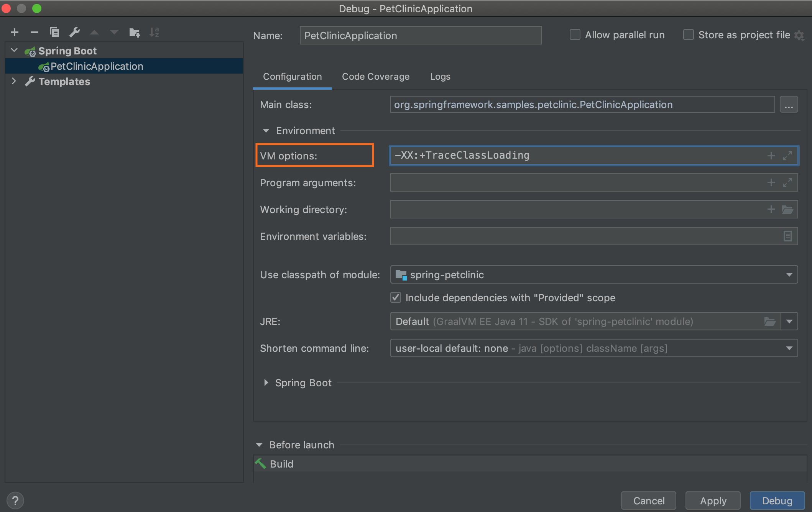Copy the selected configuration
812x512 pixels.
click(x=54, y=32)
